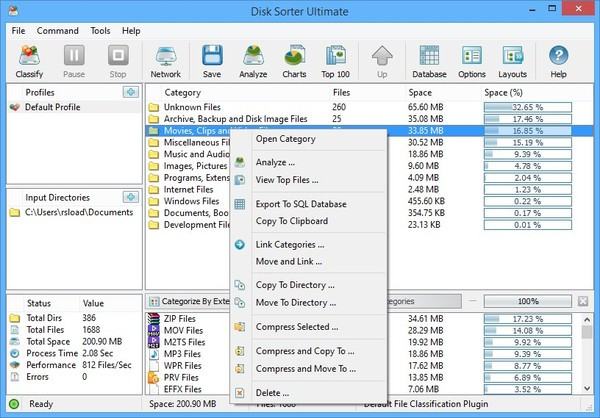Show the Top 100 files

coord(335,60)
